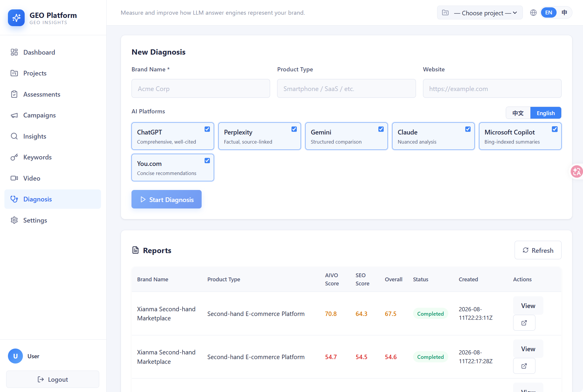Click the Logout button
Screen dimensions: 583x392
pos(53,379)
